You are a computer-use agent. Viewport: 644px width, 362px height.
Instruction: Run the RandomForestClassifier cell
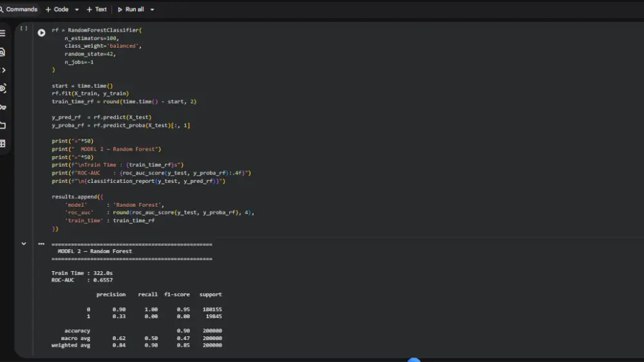(41, 32)
